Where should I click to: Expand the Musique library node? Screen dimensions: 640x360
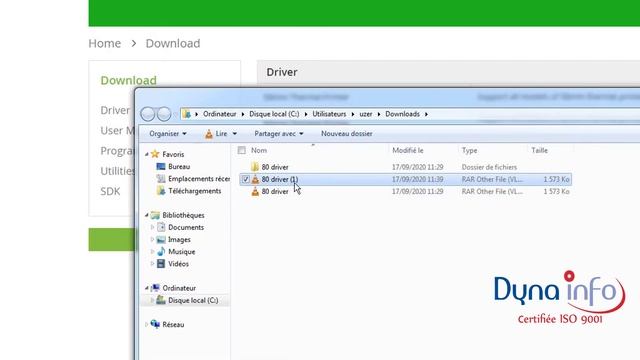click(x=152, y=251)
